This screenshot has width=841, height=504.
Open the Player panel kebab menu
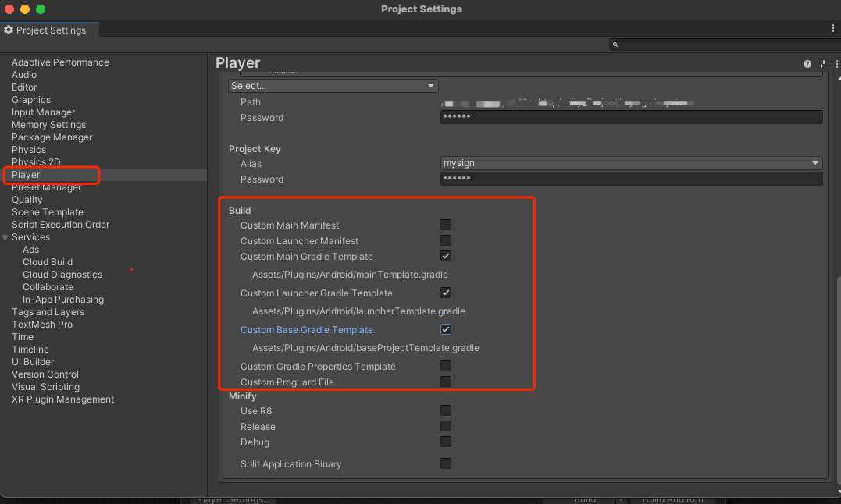coord(836,64)
